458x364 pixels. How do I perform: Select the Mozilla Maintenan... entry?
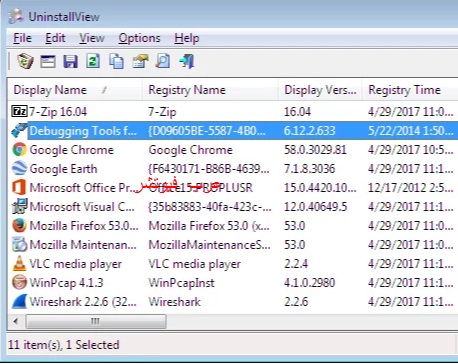pos(83,245)
